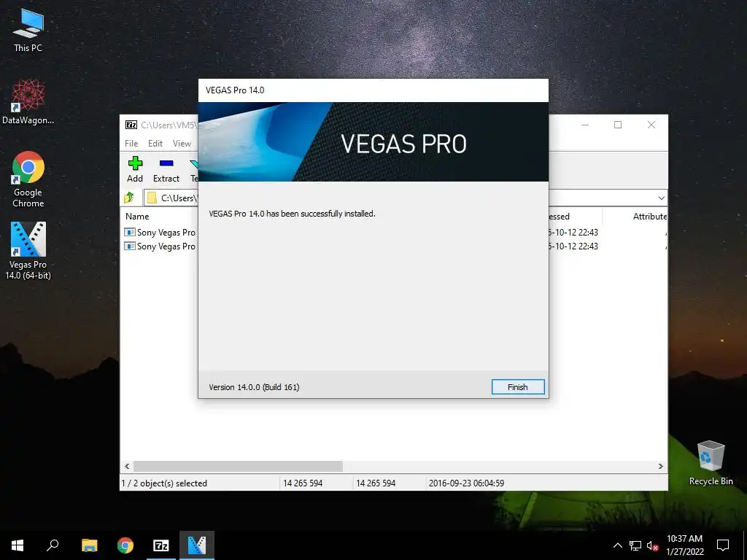Image resolution: width=747 pixels, height=560 pixels.
Task: Maximize the 7-Zip window
Action: point(618,125)
